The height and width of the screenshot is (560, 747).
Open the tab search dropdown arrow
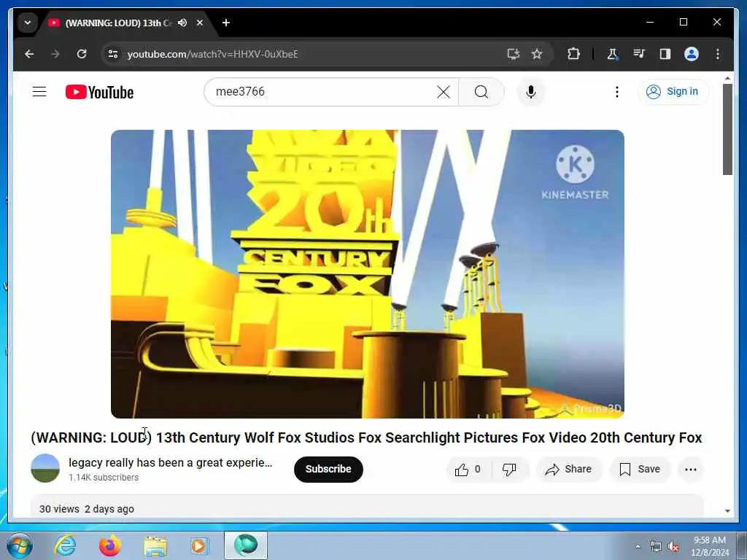pyautogui.click(x=28, y=23)
